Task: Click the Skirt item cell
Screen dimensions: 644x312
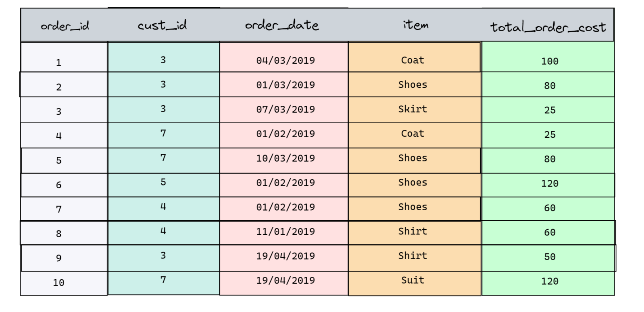Action: click(415, 110)
